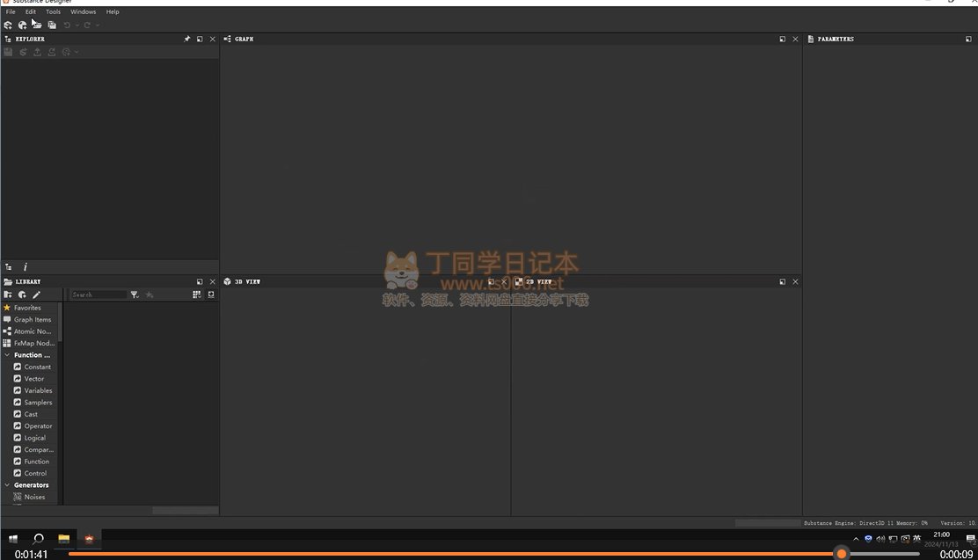Screen dimensions: 978x560
Task: Click the Undo arrow in the toolbar
Action: pyautogui.click(x=67, y=25)
